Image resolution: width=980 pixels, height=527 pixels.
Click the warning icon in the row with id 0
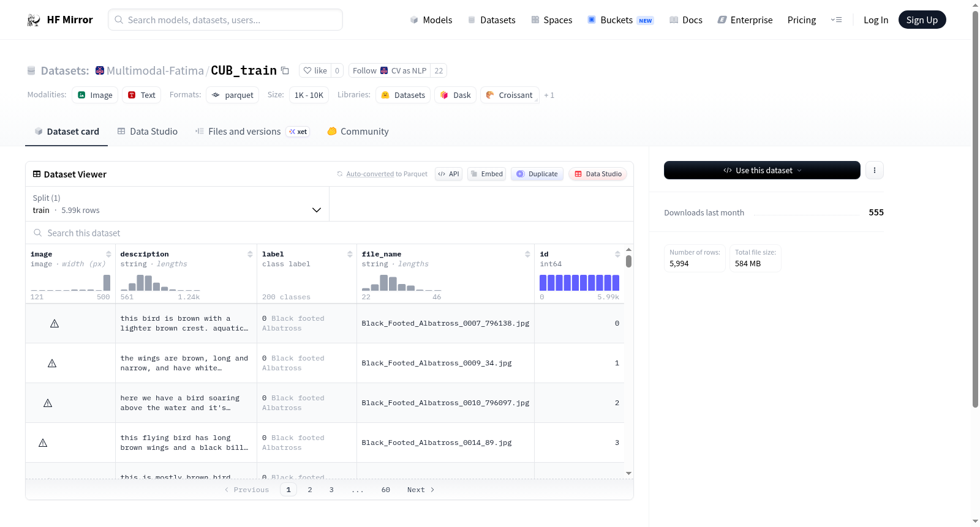[55, 323]
